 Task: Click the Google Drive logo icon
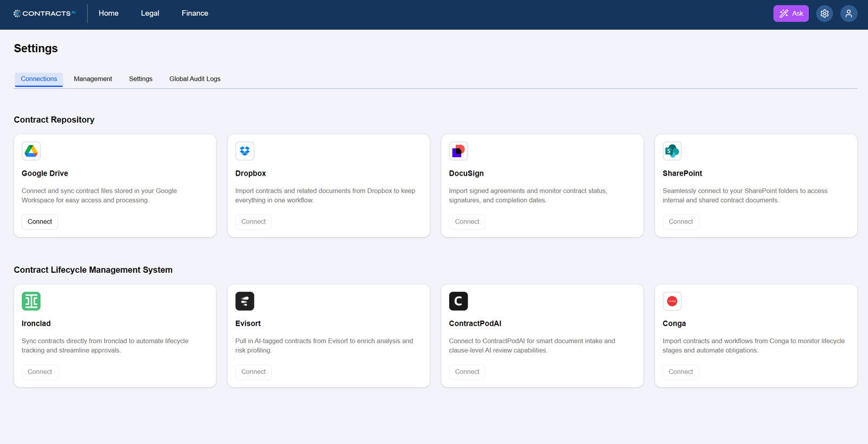pos(31,151)
